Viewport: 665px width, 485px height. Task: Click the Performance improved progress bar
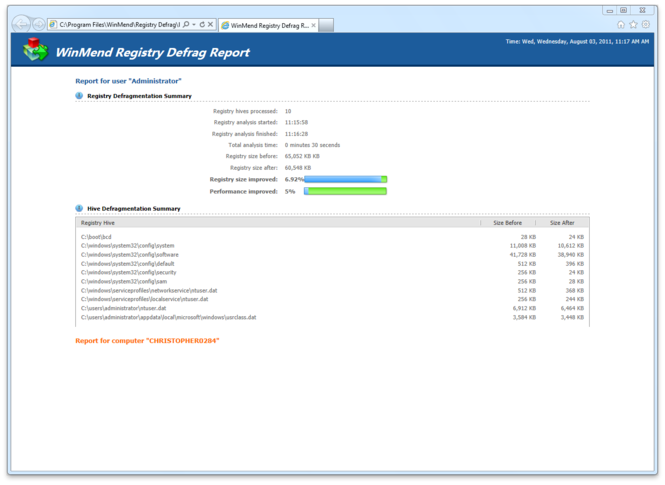coord(345,190)
